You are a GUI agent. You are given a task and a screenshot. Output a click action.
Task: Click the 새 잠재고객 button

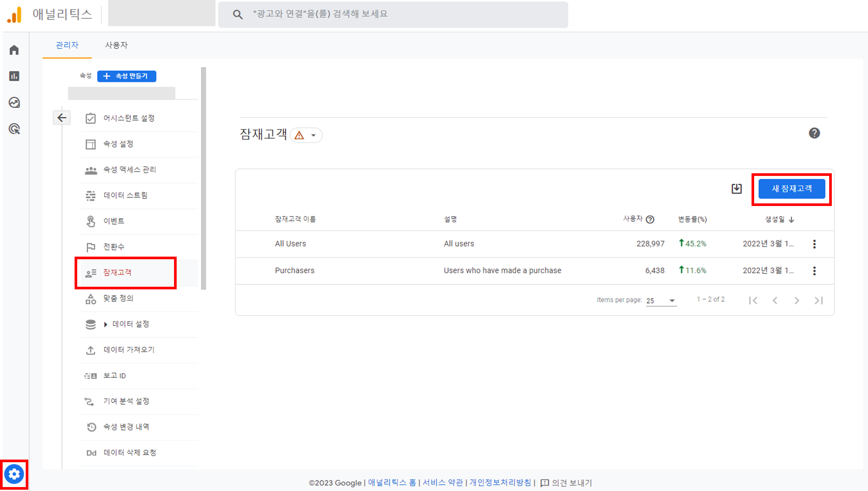click(791, 189)
